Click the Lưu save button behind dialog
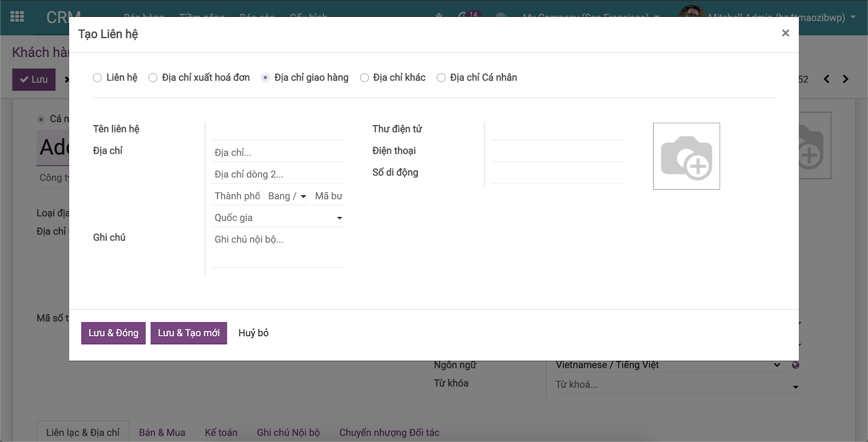This screenshot has width=868, height=442. coord(34,80)
